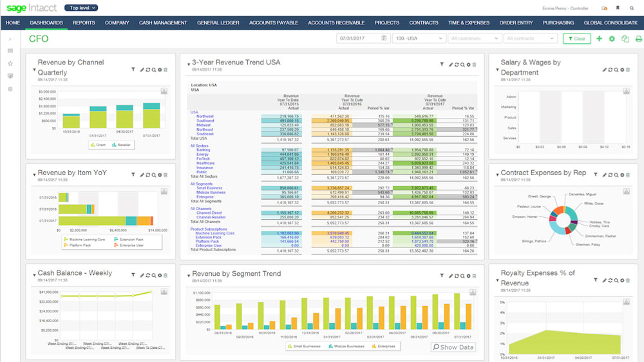Click the Show Data button
The height and width of the screenshot is (362, 644).
[453, 347]
